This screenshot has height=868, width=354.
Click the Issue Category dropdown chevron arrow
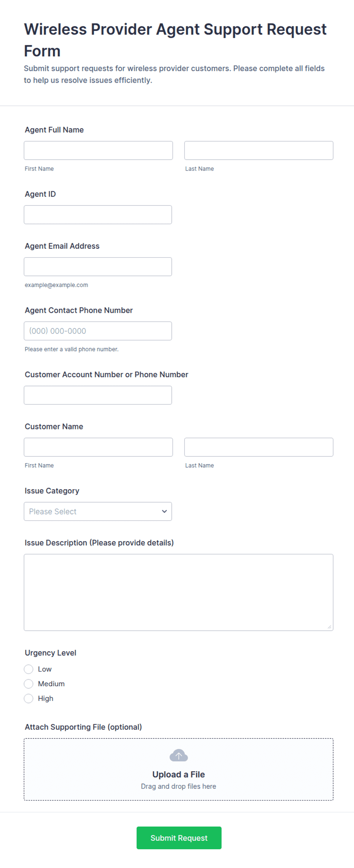[164, 511]
